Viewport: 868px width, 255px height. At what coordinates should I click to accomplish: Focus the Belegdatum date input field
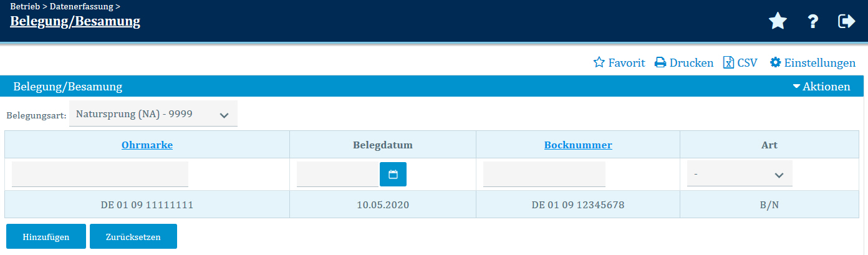pyautogui.click(x=338, y=175)
